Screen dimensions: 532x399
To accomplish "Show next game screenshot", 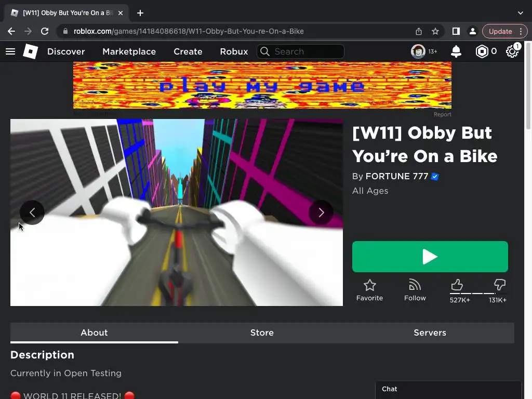I will (x=321, y=212).
